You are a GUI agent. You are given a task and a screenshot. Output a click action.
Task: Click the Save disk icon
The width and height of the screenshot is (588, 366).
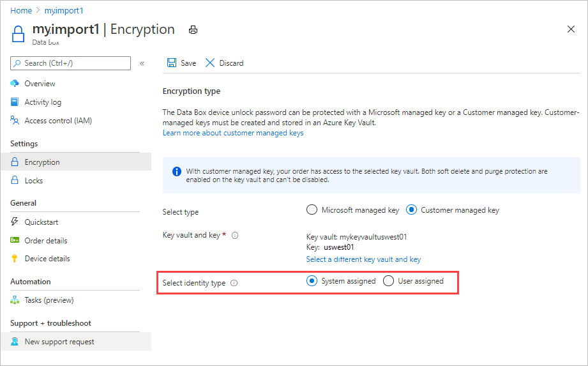pyautogui.click(x=172, y=63)
